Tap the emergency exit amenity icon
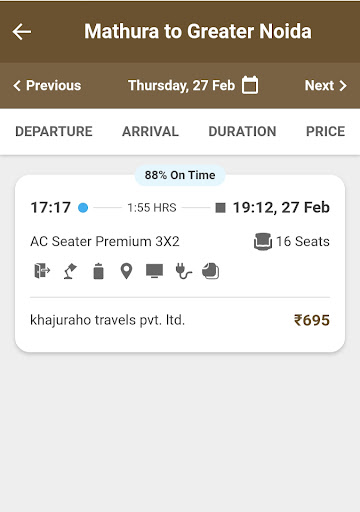 (42, 271)
